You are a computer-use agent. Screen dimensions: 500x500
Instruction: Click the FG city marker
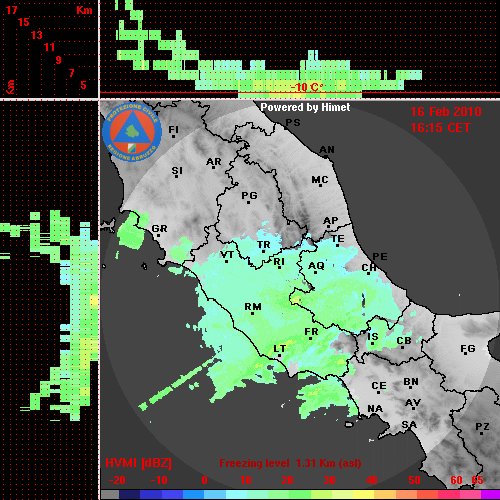(x=467, y=350)
